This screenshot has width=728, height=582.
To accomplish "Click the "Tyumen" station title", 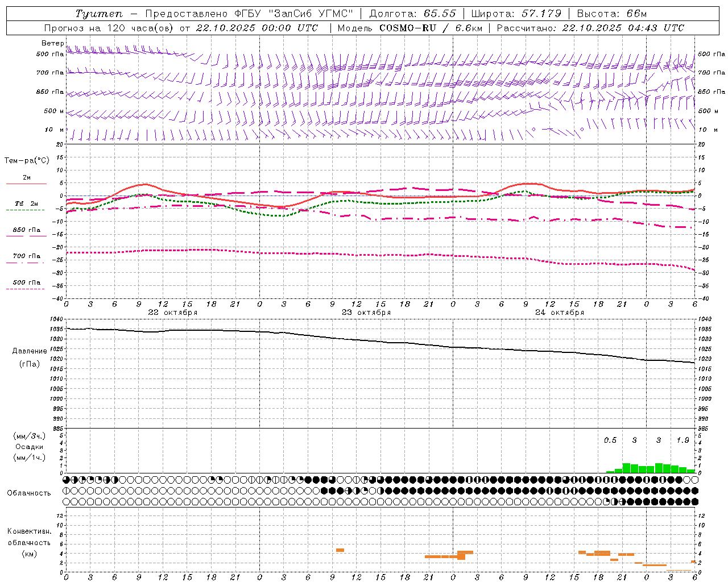I will point(99,14).
